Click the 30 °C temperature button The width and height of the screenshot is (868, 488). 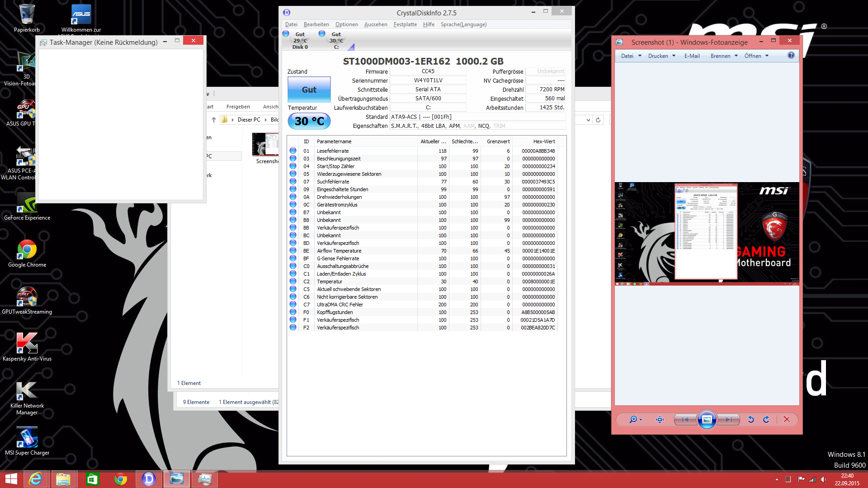pyautogui.click(x=309, y=121)
